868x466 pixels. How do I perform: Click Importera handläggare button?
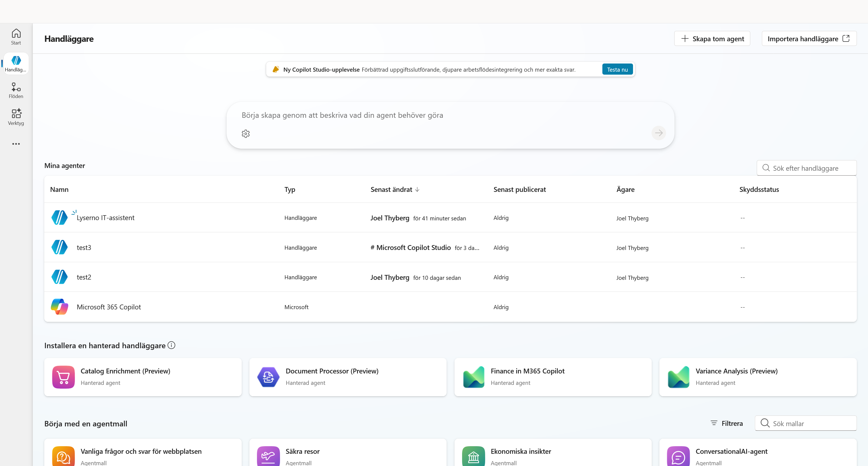click(x=809, y=39)
